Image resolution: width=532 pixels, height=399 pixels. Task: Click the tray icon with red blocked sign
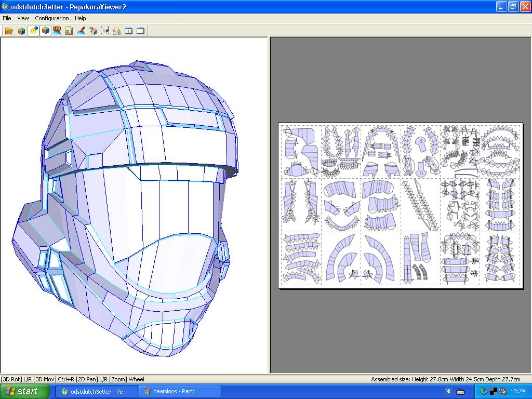click(x=502, y=392)
